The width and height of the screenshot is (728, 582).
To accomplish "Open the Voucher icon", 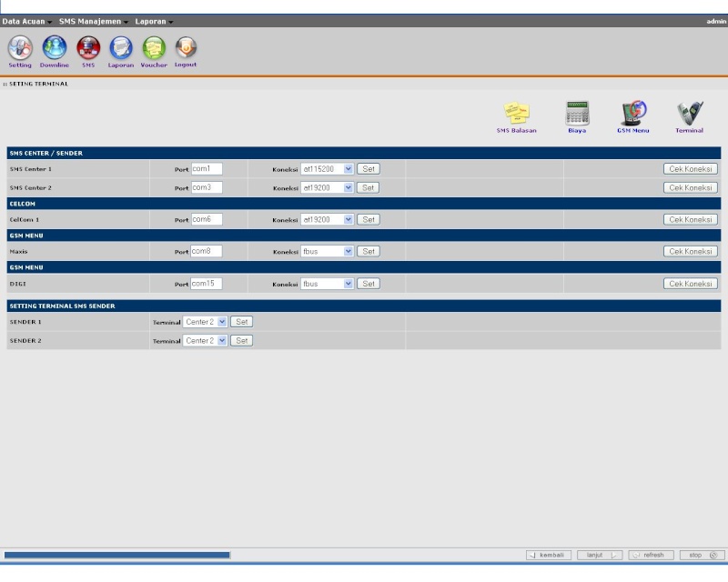I will click(154, 52).
